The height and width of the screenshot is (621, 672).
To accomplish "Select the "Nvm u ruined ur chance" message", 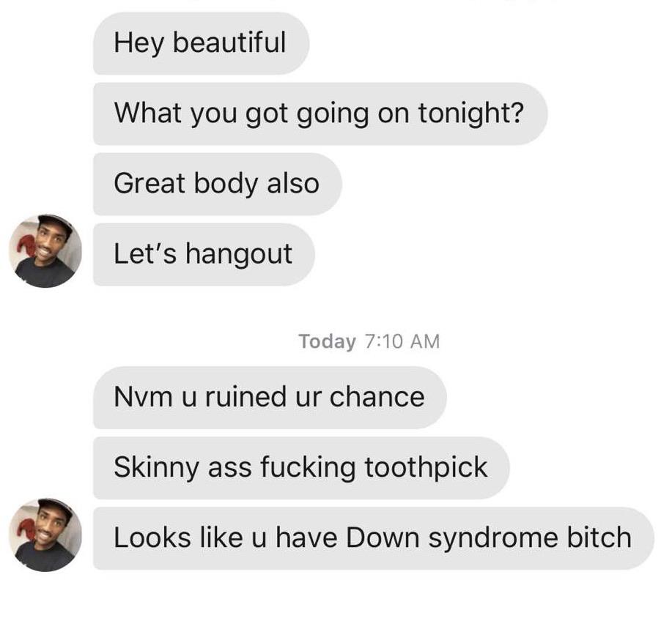I will tap(270, 398).
